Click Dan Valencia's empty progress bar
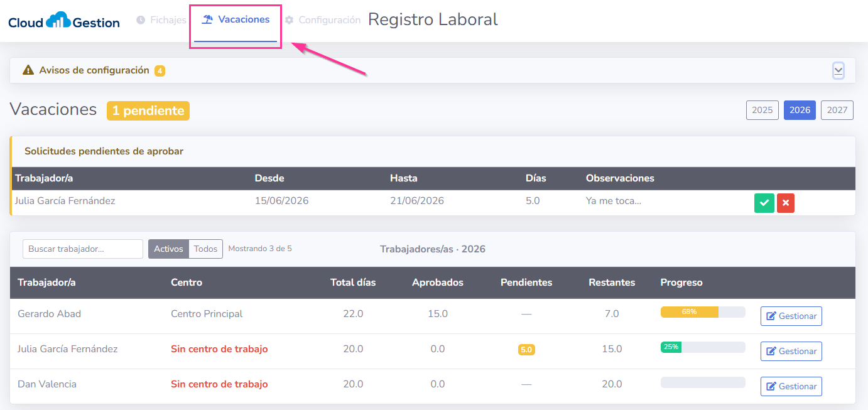Image resolution: width=868 pixels, height=410 pixels. (x=703, y=382)
